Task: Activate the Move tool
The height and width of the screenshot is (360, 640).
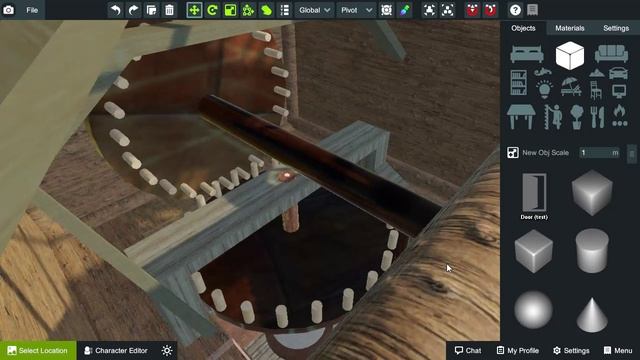Action: click(194, 10)
